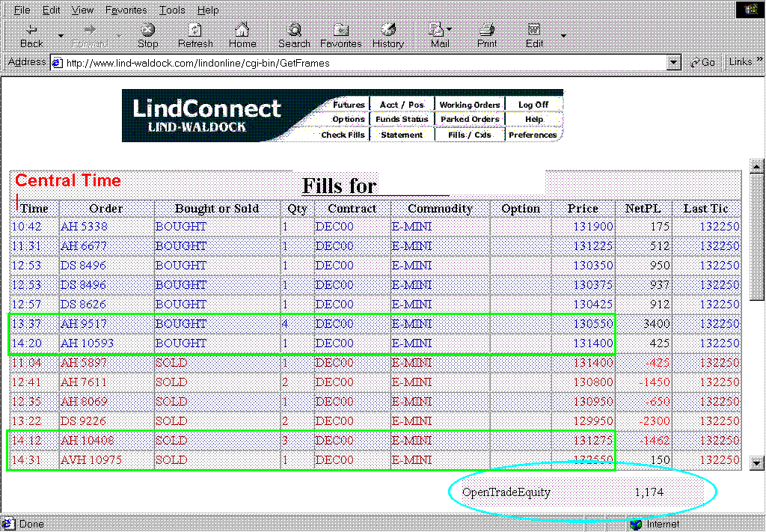Click the Mail toolbar icon

coord(438,36)
